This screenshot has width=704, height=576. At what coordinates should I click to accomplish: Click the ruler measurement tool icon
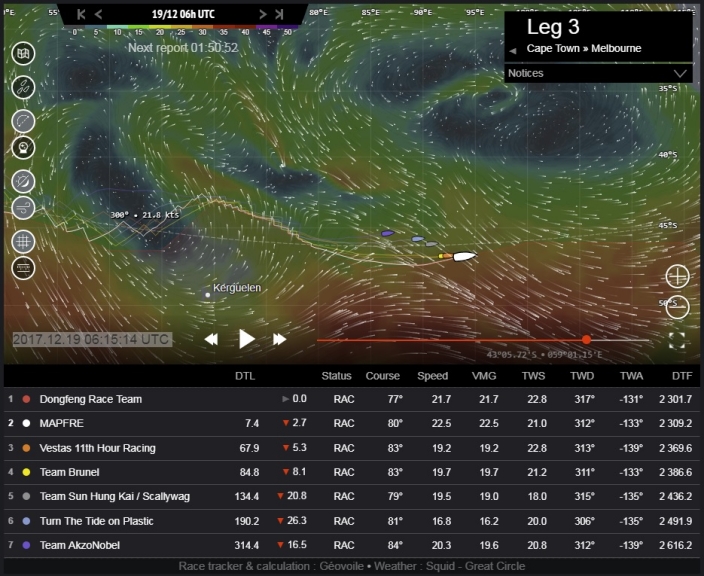[23, 268]
